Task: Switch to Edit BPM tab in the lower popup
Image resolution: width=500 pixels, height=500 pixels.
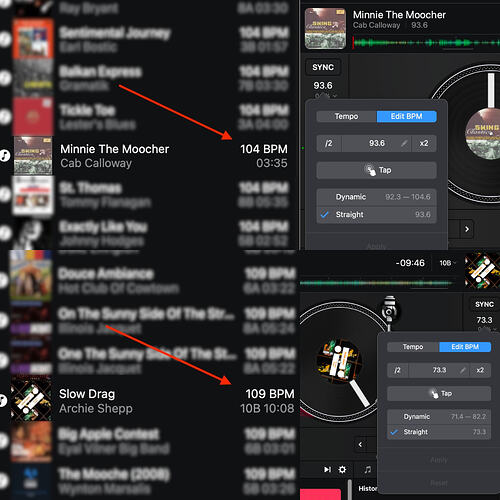Action: coord(465,347)
